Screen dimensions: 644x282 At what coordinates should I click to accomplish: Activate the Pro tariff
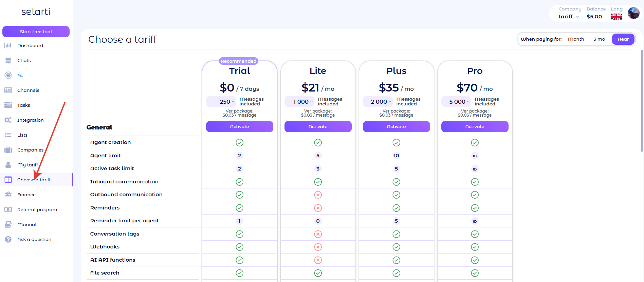(475, 126)
